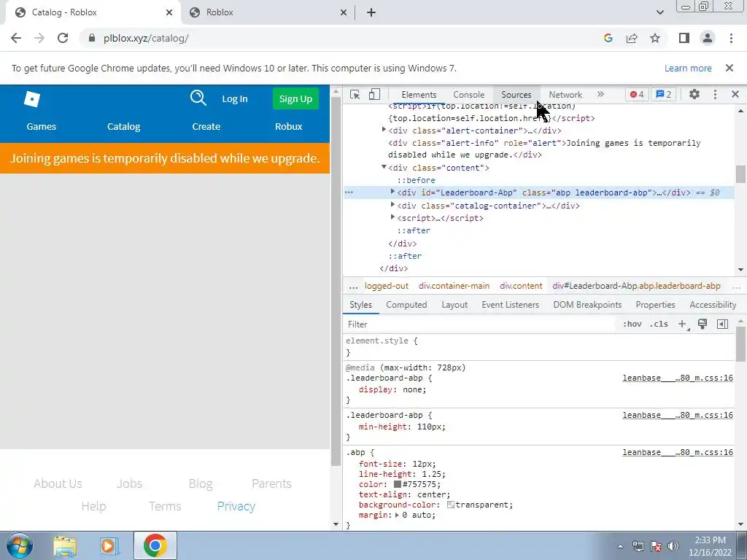Viewport: 747px width, 560px height.
Task: Click Learn more in the update bar
Action: 688,68
